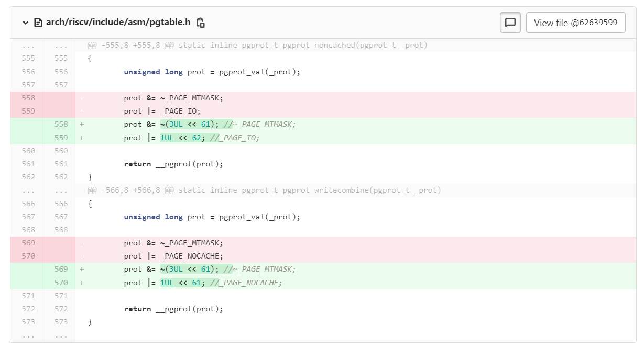Collapse the pgtable.h file diff chevron
The width and height of the screenshot is (644, 348).
(x=25, y=23)
